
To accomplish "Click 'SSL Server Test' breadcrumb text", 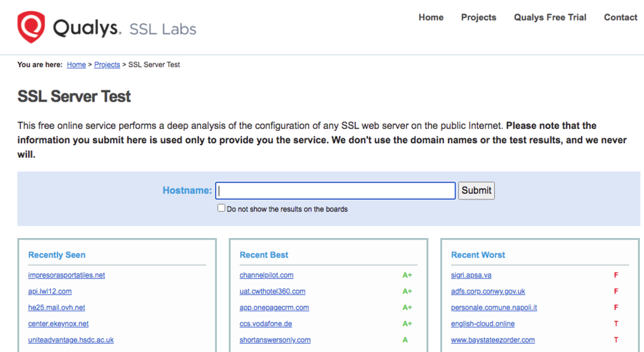I will [154, 64].
